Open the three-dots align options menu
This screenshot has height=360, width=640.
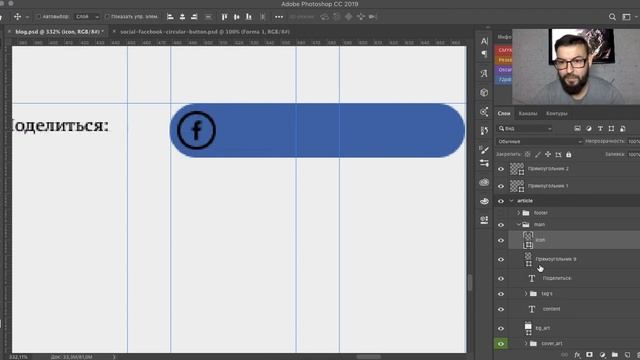[x=279, y=17]
